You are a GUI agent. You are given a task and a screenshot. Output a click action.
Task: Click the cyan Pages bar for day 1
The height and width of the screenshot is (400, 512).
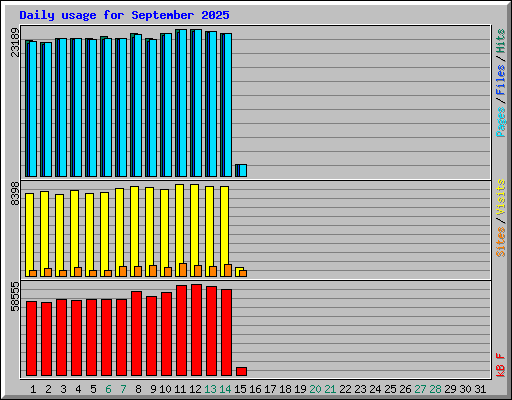pyautogui.click(x=33, y=109)
